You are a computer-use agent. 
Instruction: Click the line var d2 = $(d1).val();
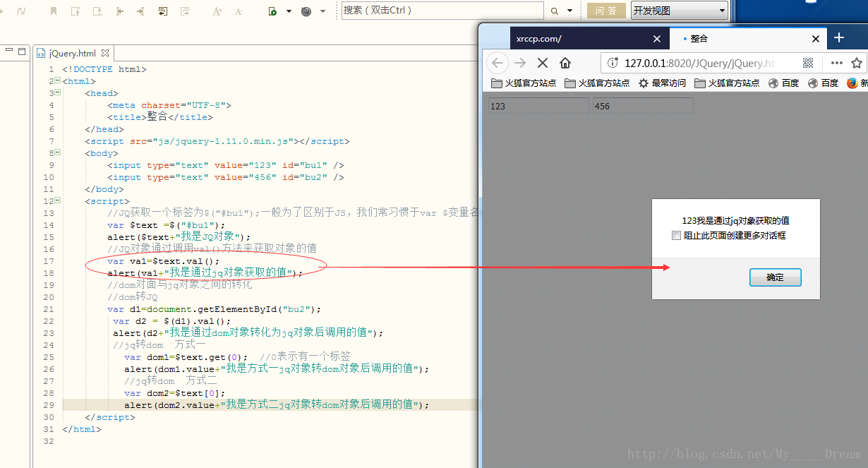click(x=171, y=321)
